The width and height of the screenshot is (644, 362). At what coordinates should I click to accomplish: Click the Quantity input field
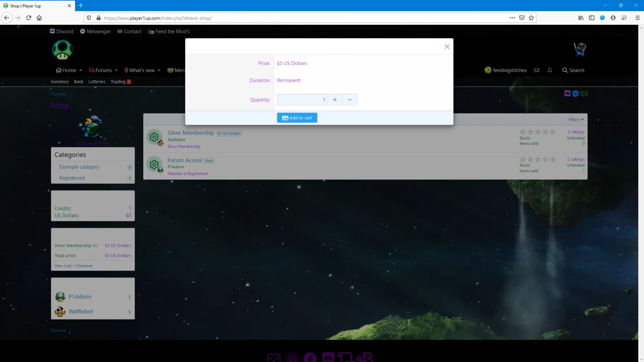click(x=302, y=100)
